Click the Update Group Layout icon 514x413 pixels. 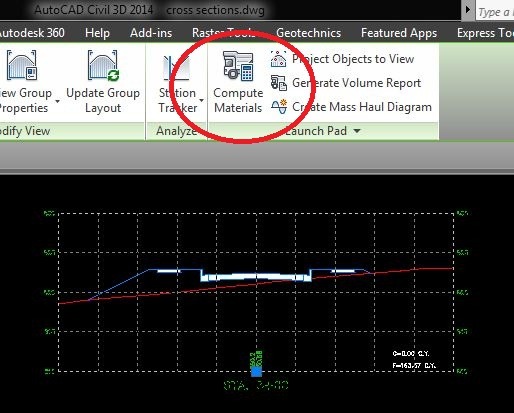103,65
